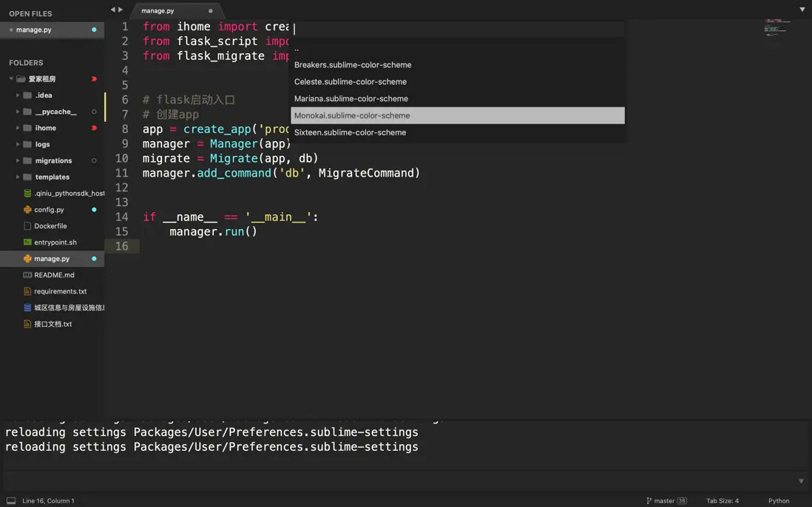Click the Tab Size: 4 status button

(x=722, y=501)
